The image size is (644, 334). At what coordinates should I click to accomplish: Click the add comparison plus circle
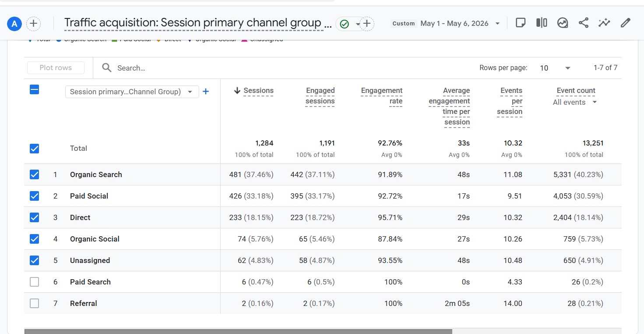click(34, 24)
